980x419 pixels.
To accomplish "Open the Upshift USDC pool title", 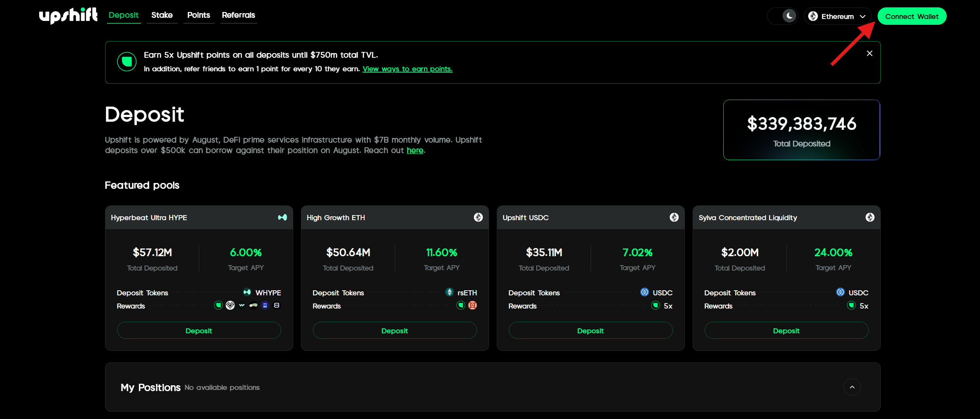I will 525,218.
